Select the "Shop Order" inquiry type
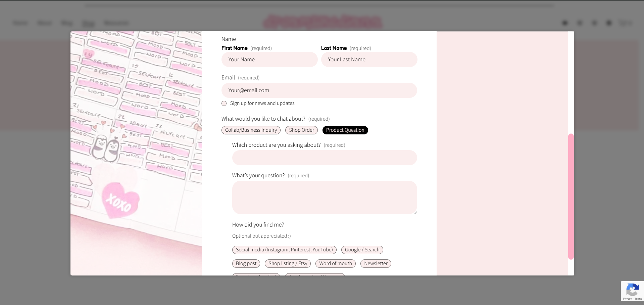 [301, 130]
